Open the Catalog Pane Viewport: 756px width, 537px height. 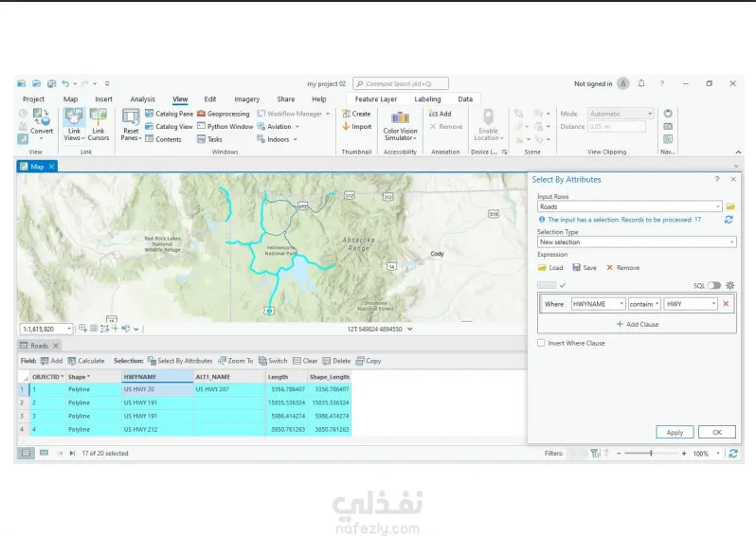169,114
